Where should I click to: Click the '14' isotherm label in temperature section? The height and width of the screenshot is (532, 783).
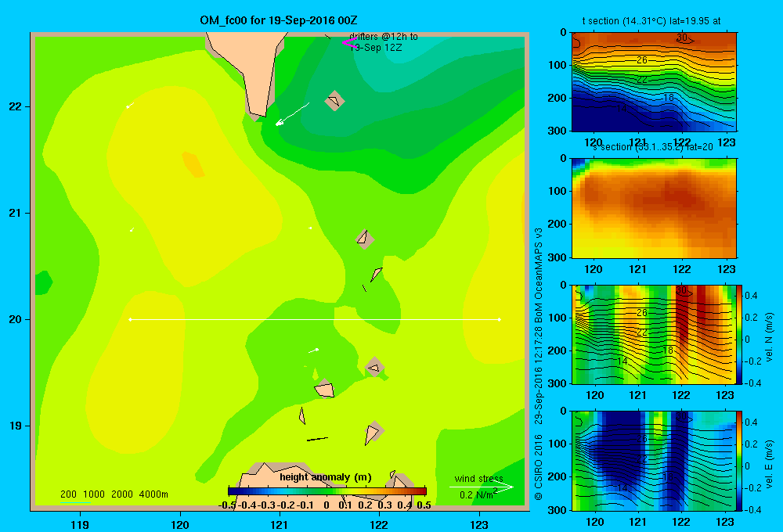622,108
